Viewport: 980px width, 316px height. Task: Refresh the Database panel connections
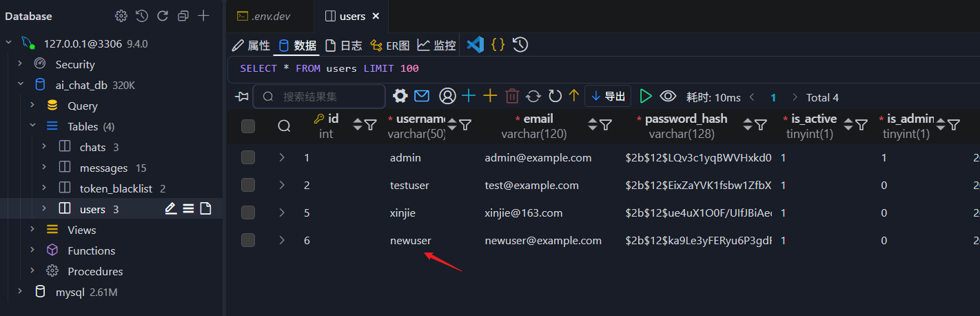pos(162,16)
